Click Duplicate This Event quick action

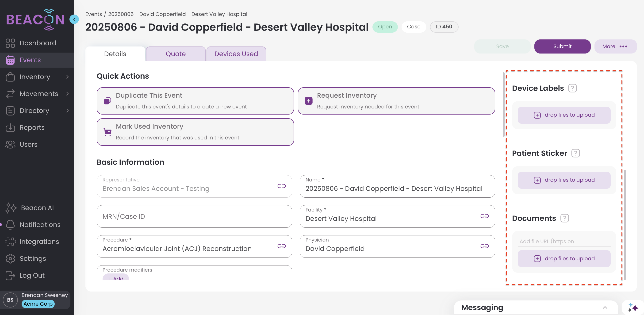pyautogui.click(x=195, y=101)
